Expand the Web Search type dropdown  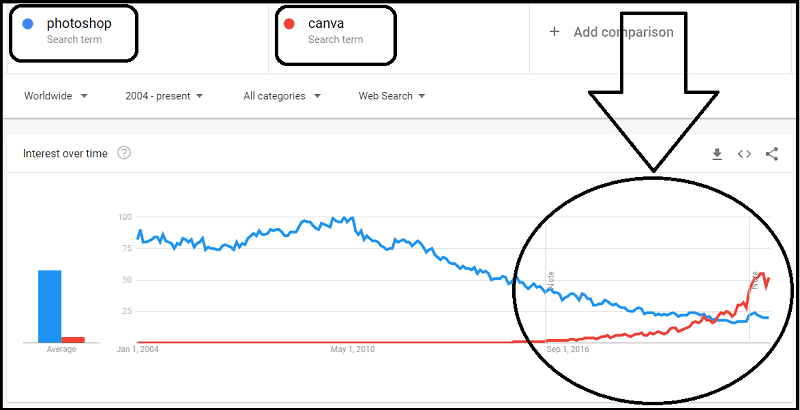pyautogui.click(x=392, y=96)
